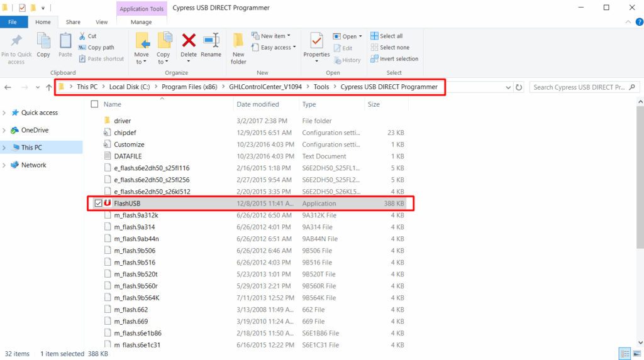Open the Customize Quick Access Toolbar dropdown

click(x=43, y=8)
